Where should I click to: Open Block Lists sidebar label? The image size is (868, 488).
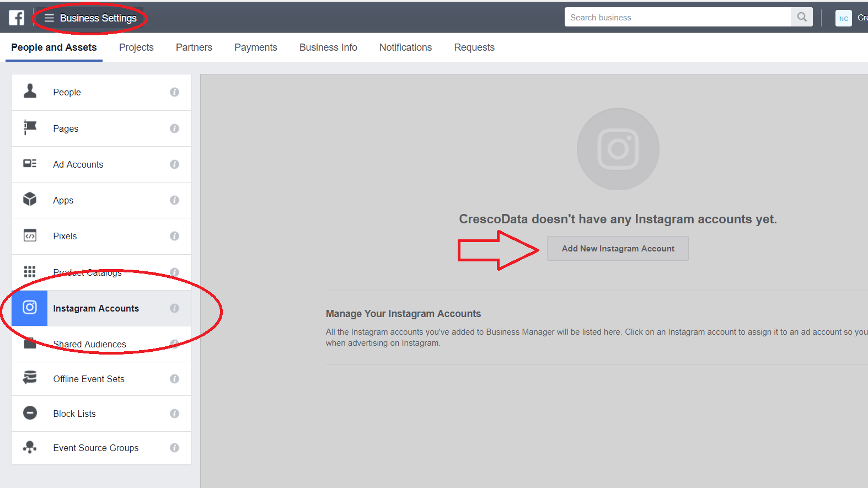coord(74,414)
